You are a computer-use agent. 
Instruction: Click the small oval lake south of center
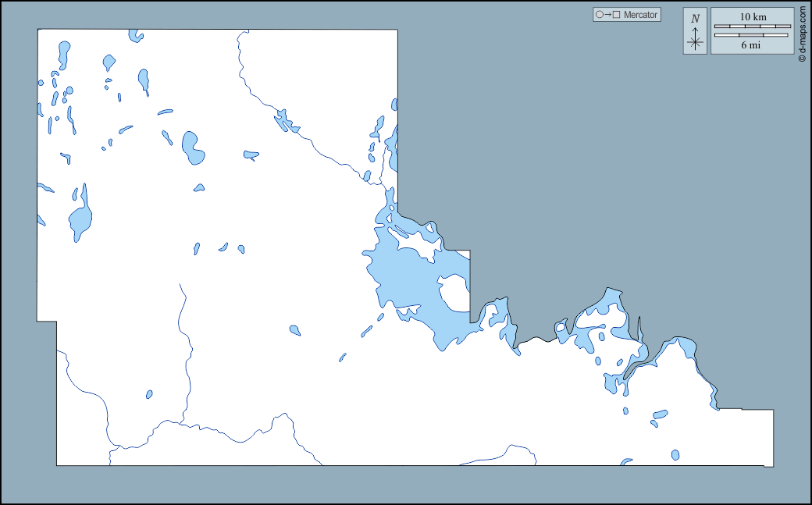click(x=294, y=330)
